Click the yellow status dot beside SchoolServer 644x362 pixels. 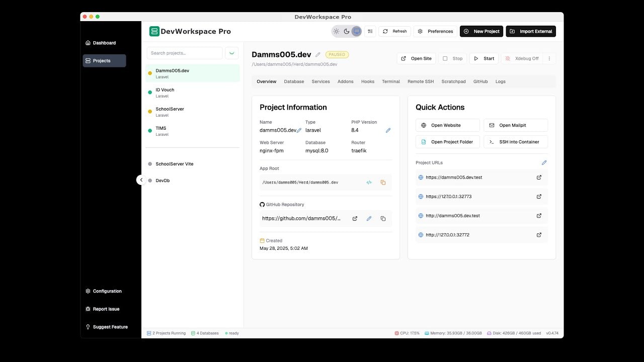(x=149, y=112)
